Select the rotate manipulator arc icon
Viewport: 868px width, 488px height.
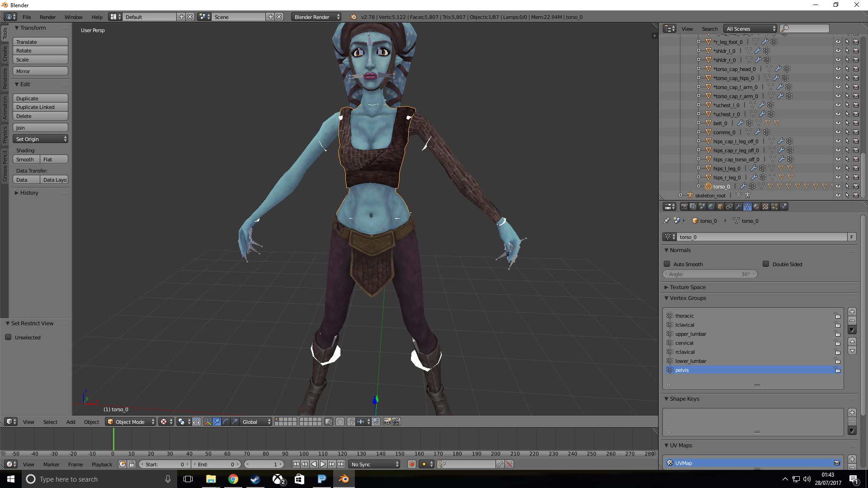pyautogui.click(x=226, y=422)
